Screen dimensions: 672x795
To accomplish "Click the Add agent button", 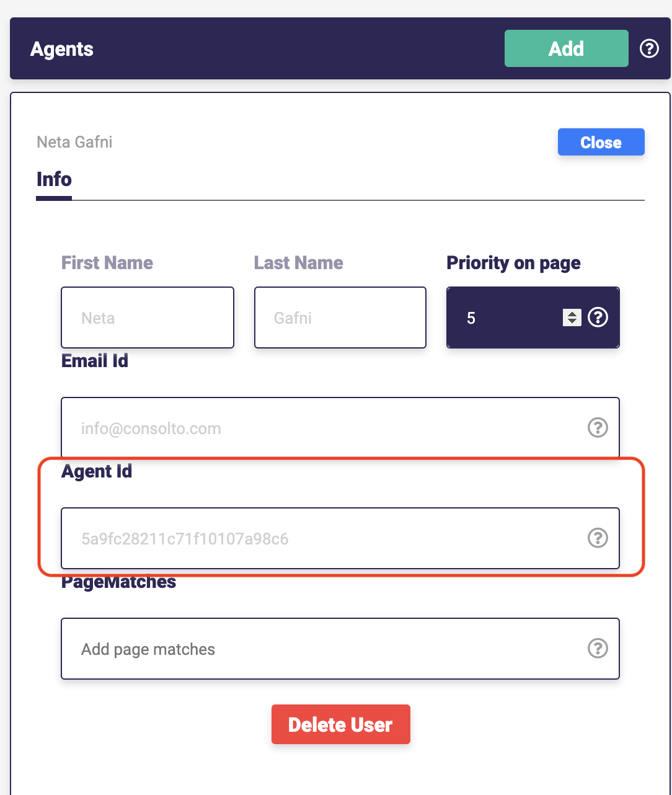I will (567, 48).
